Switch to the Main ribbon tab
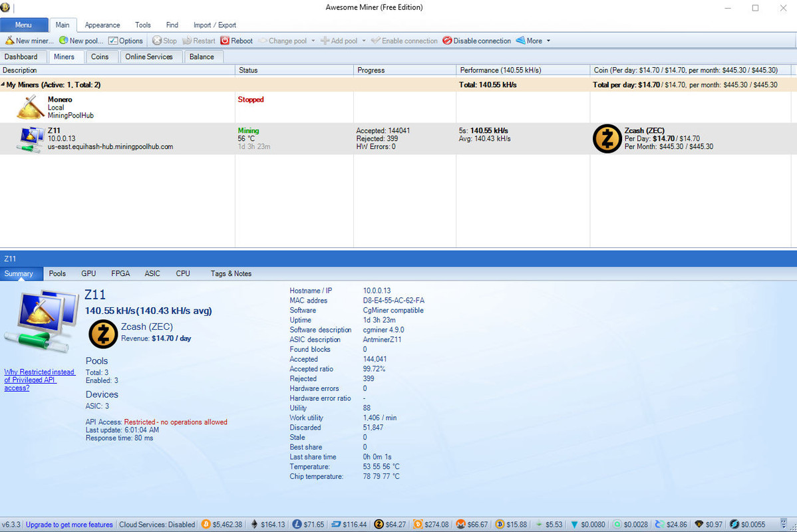This screenshot has width=797, height=532. pyautogui.click(x=63, y=25)
